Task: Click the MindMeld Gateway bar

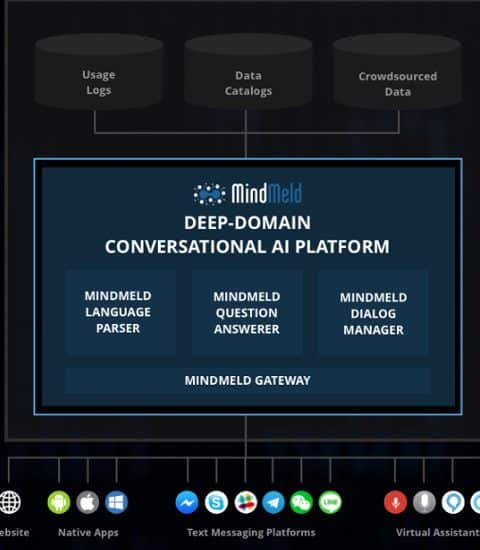Action: (247, 381)
